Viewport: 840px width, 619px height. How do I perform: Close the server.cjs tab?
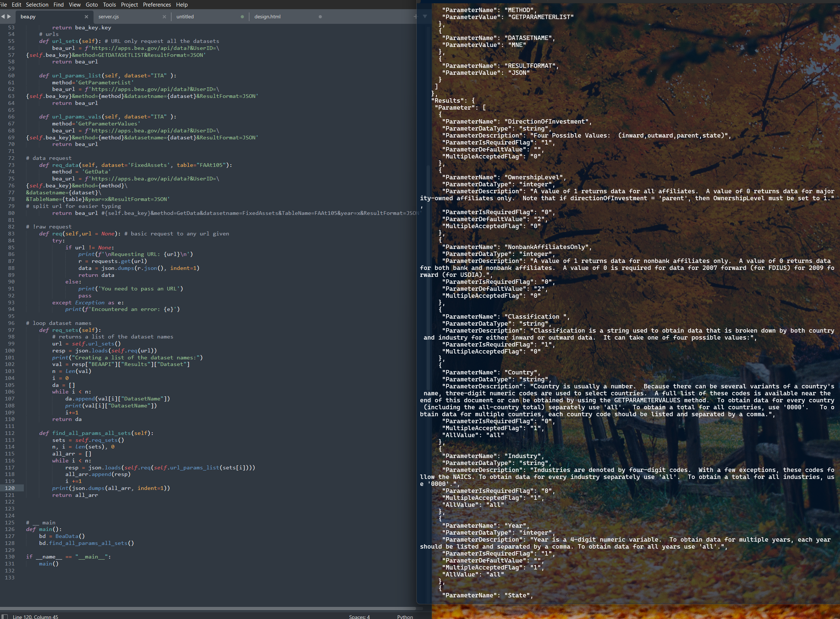point(164,17)
